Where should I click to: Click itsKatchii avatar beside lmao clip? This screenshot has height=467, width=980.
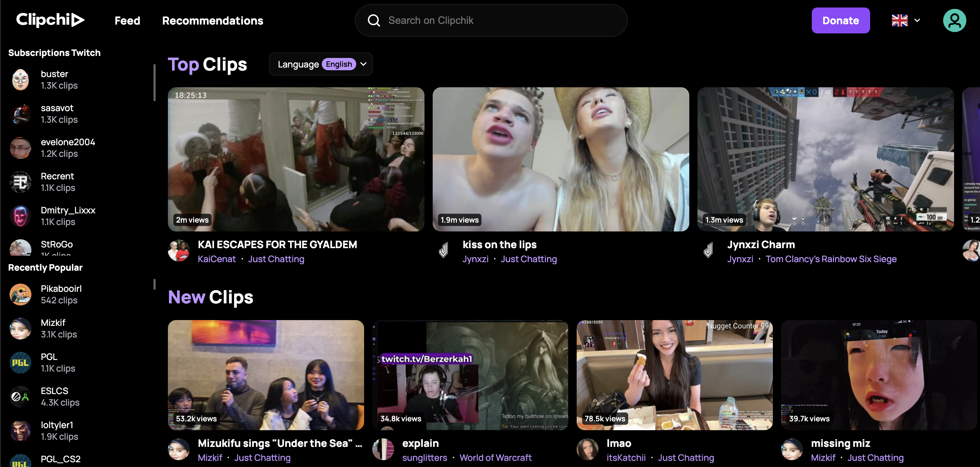pyautogui.click(x=587, y=449)
